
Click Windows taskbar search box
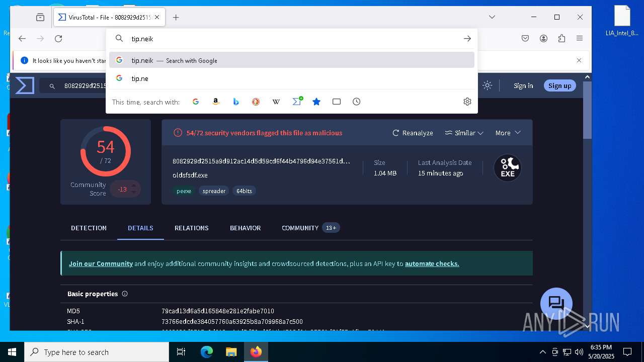(97, 352)
